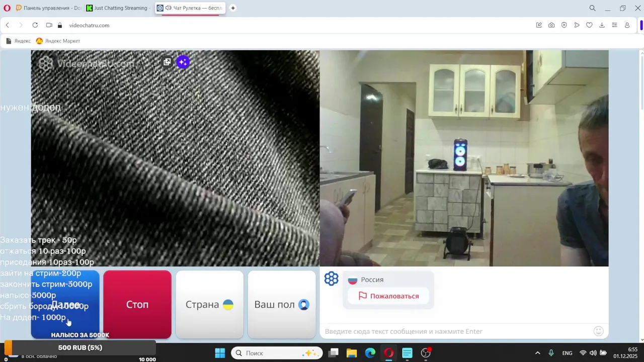Open the downloads icon
The height and width of the screenshot is (362, 644).
(602, 25)
